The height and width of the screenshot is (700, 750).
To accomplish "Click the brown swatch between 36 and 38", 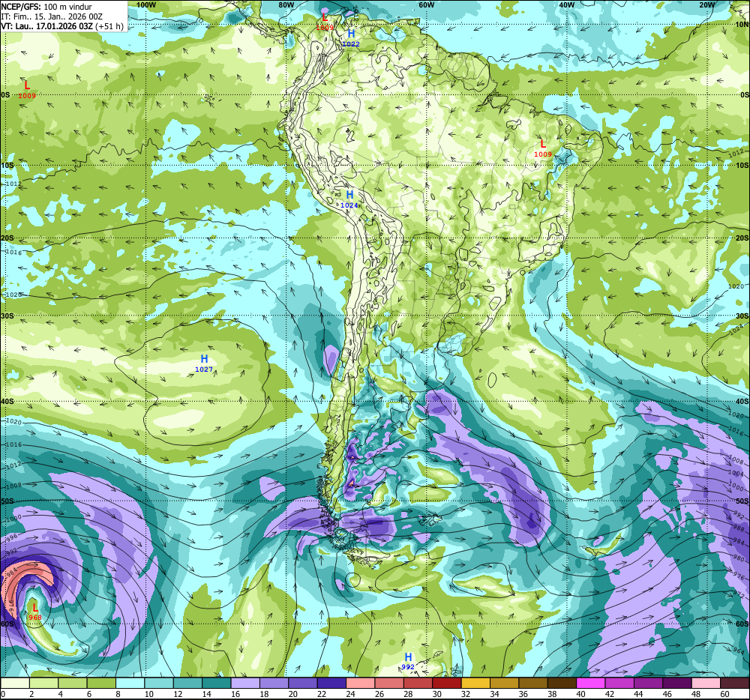I will (533, 684).
